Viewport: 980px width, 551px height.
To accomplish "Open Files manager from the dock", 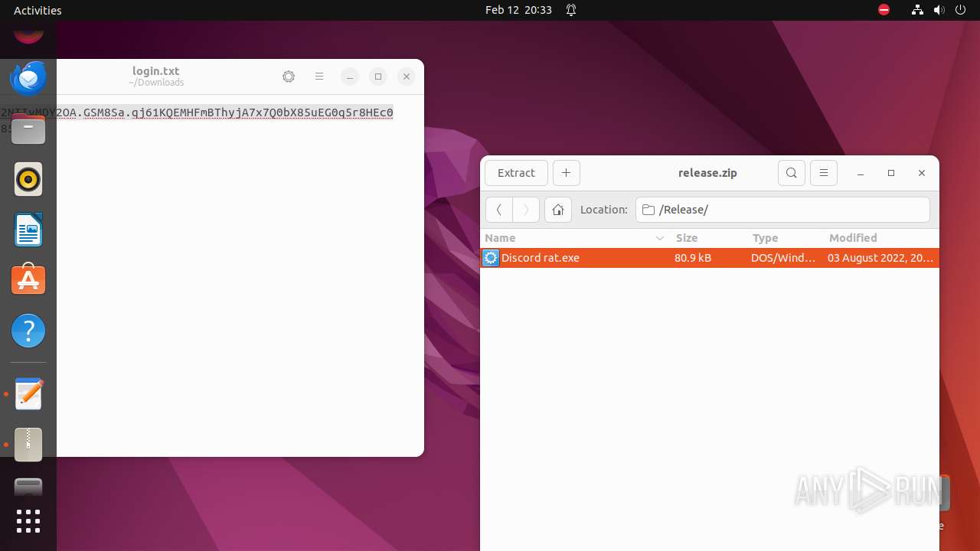I will (x=28, y=129).
